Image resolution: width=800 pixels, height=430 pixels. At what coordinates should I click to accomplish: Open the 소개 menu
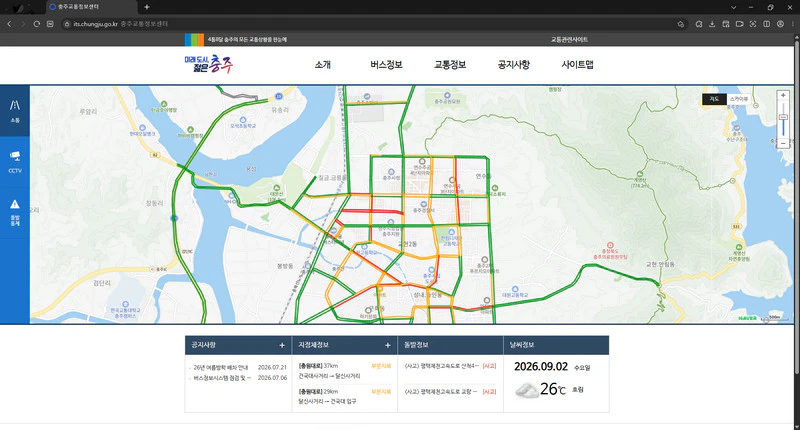322,65
